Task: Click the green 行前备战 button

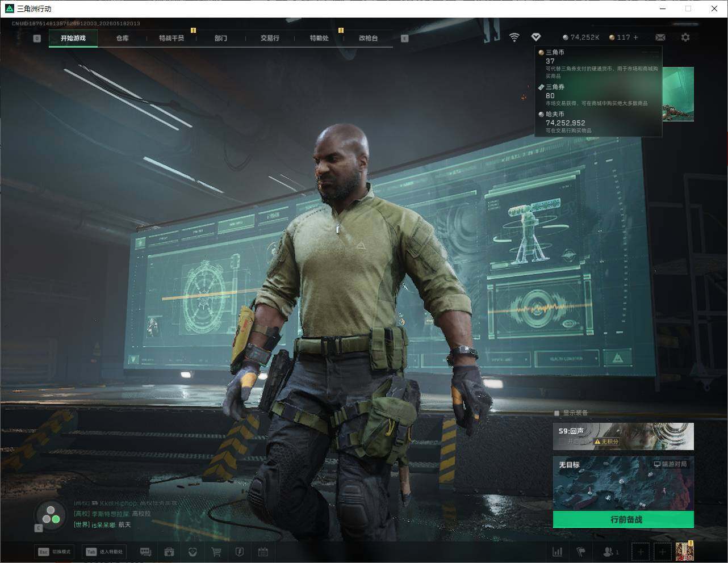Action: point(624,519)
